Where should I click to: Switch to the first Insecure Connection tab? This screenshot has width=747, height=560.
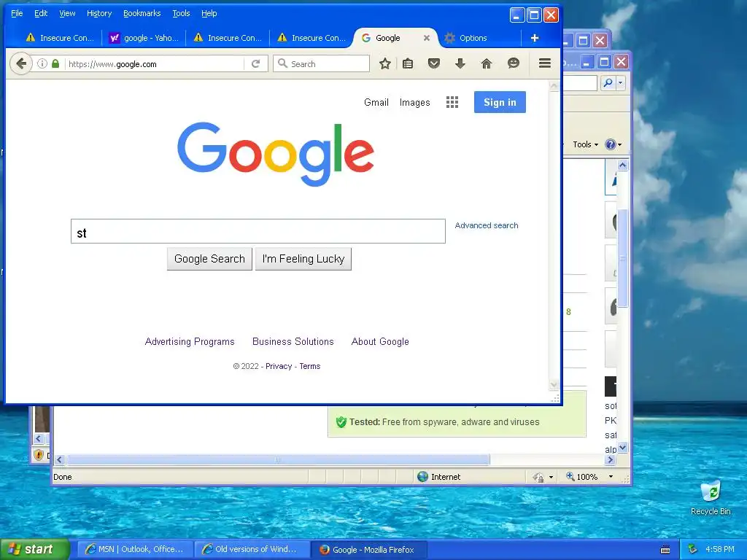point(60,38)
